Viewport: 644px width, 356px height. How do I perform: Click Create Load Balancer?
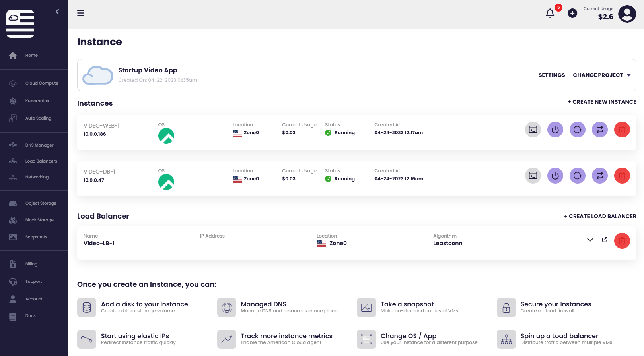600,216
